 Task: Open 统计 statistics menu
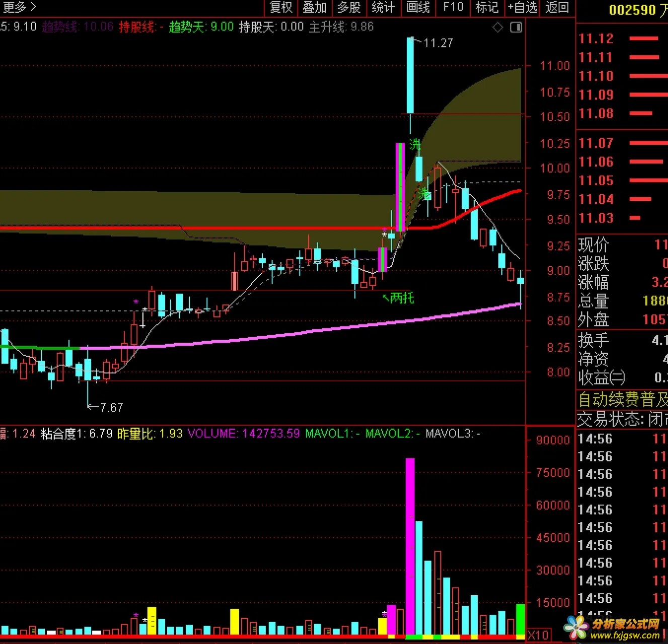point(383,7)
